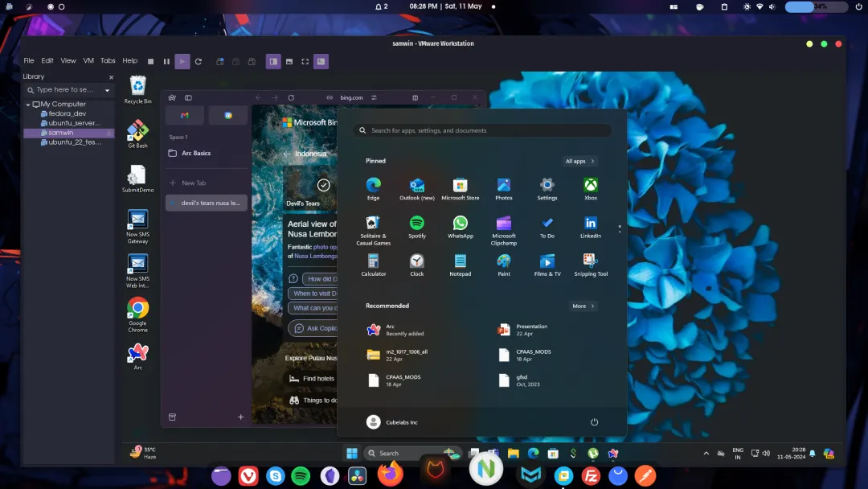Open the library search dropdown arrow
Viewport: 868px width, 489px height.
coord(108,90)
